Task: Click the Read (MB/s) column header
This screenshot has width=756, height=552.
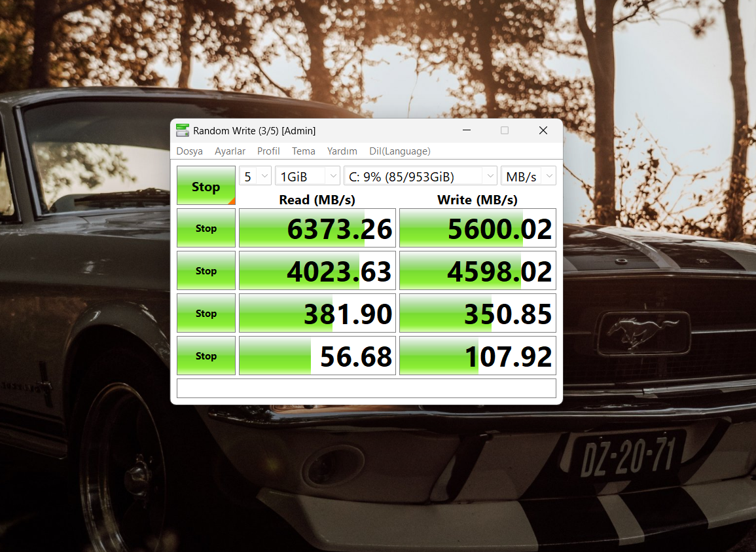Action: pos(317,200)
